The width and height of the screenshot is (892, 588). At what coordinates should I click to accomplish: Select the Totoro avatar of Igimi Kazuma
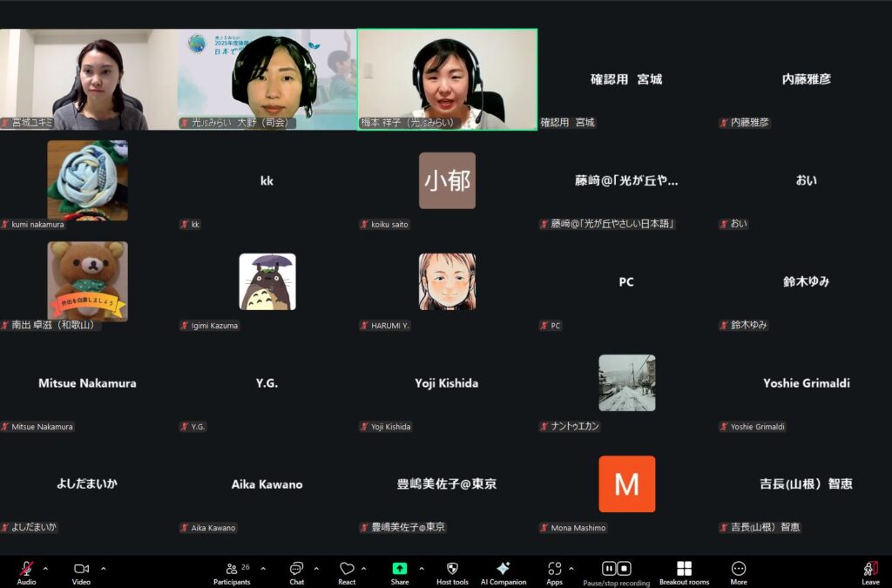click(267, 282)
